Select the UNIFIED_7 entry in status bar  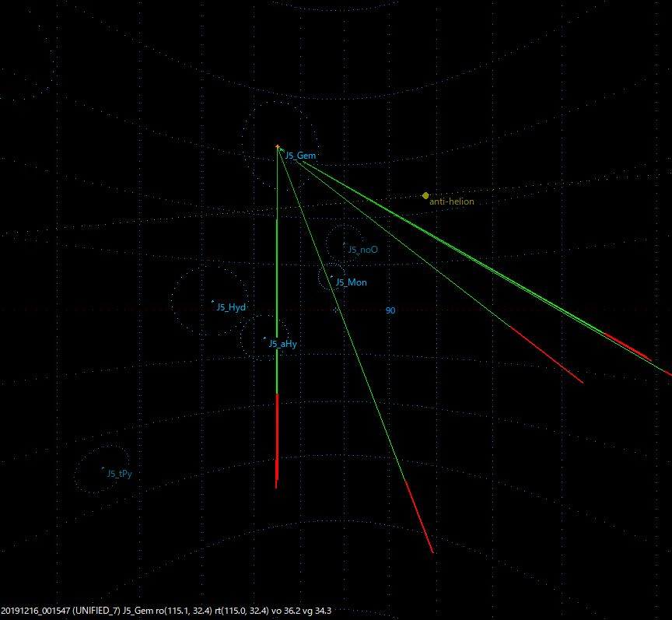(96, 611)
